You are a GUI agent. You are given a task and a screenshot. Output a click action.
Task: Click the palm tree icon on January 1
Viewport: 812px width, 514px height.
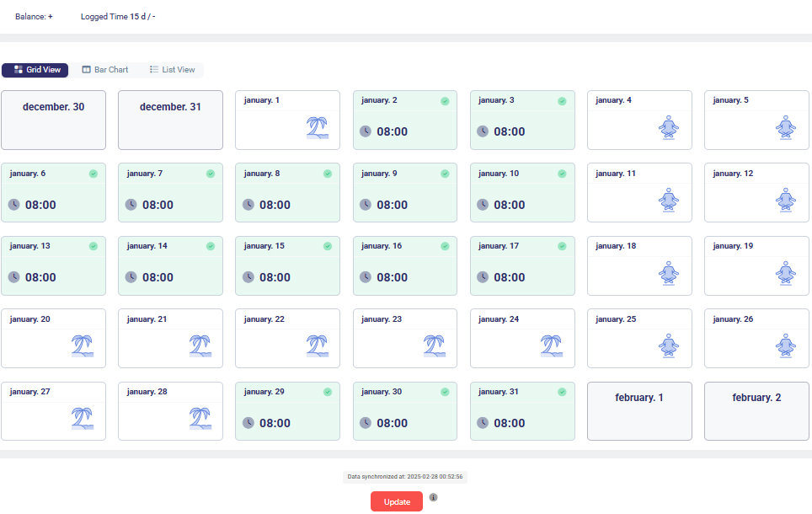317,128
